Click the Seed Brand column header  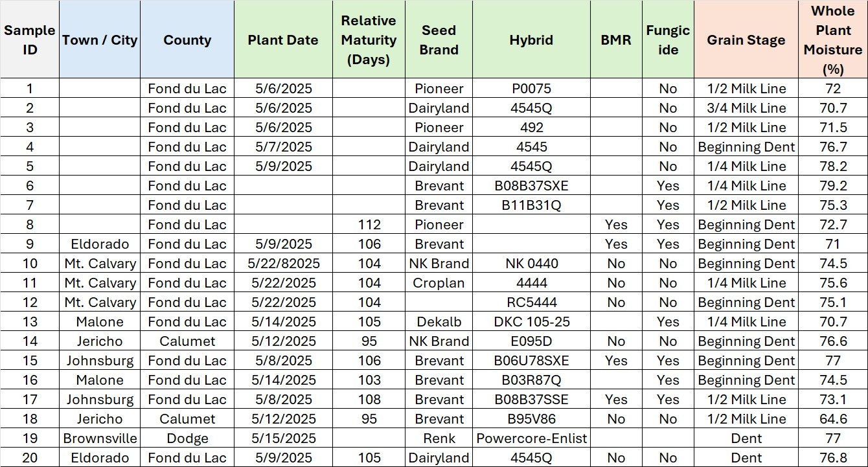[x=439, y=40]
